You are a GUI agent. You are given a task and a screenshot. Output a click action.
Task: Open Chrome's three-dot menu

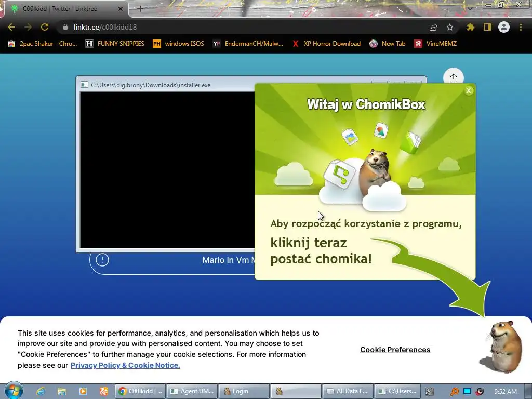(521, 27)
